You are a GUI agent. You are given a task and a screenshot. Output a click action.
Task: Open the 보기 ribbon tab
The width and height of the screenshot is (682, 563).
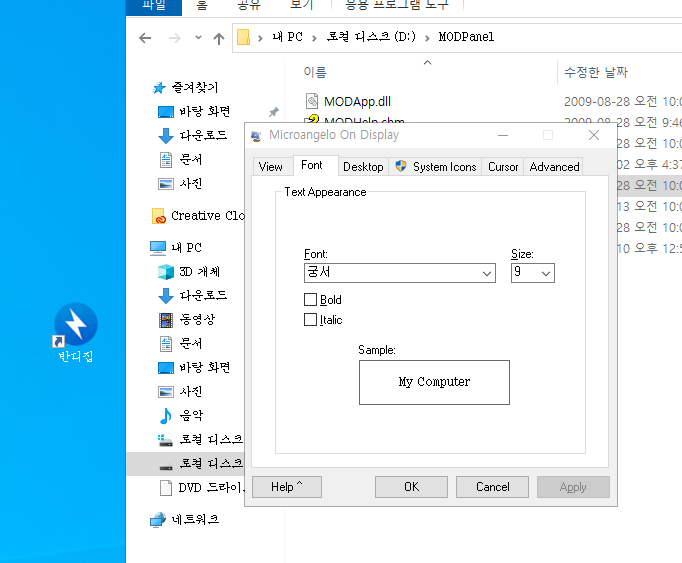[302, 5]
